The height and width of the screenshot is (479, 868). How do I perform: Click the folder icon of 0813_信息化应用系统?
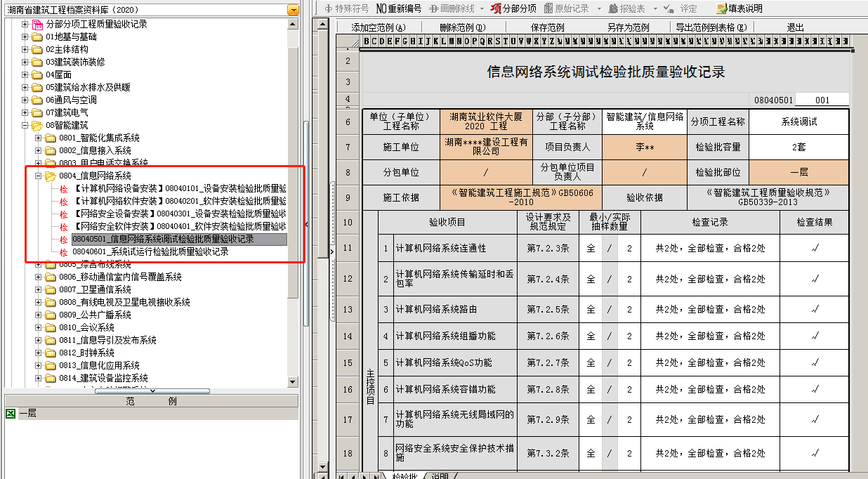[51, 365]
